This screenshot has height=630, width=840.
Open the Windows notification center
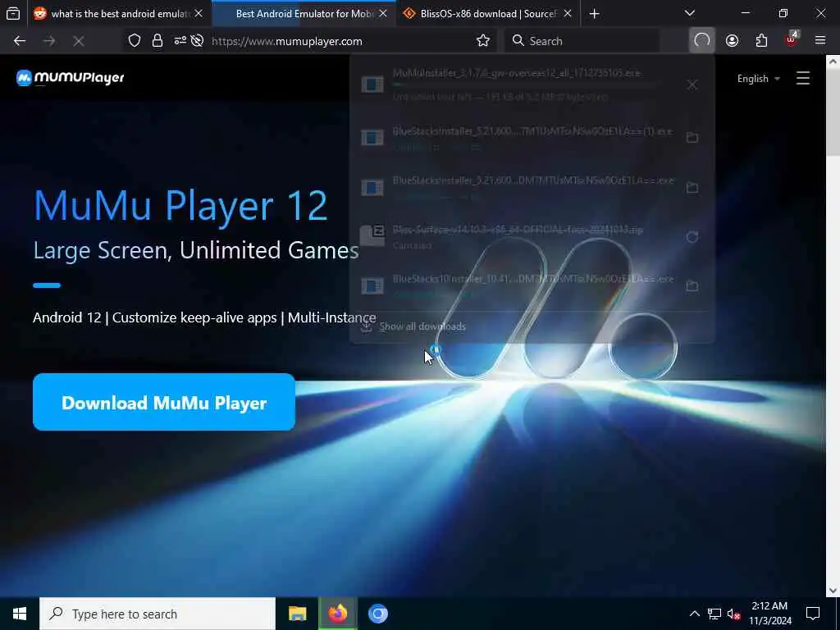pos(813,614)
